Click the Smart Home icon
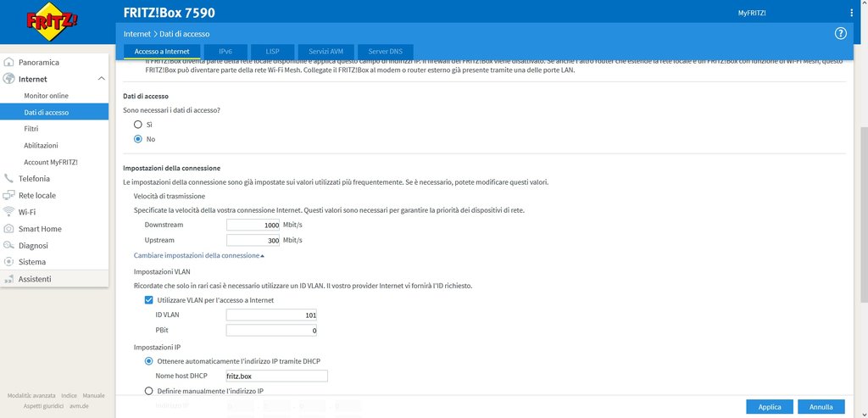Screen dimensions: 868x418 pyautogui.click(x=8, y=229)
